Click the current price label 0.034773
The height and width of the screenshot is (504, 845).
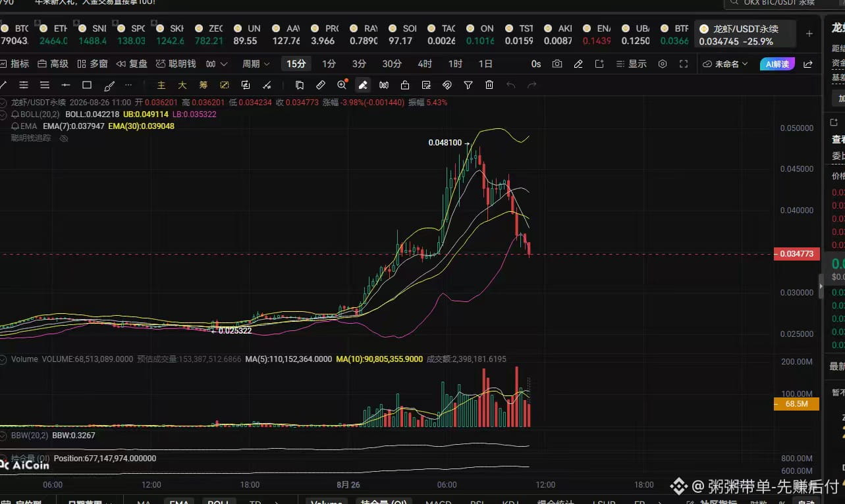pyautogui.click(x=796, y=254)
